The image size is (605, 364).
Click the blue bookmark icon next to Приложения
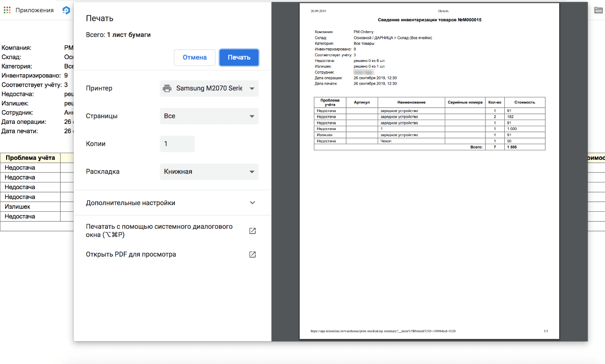coord(66,10)
